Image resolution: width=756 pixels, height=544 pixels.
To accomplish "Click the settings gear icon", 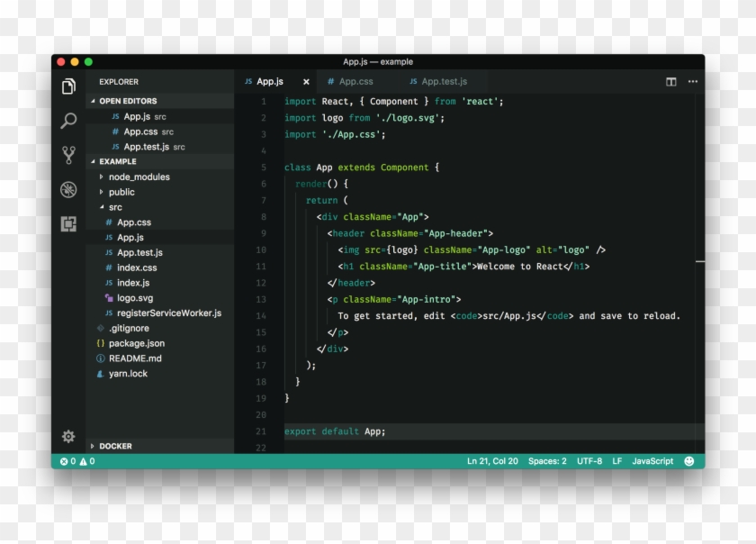I will point(68,436).
